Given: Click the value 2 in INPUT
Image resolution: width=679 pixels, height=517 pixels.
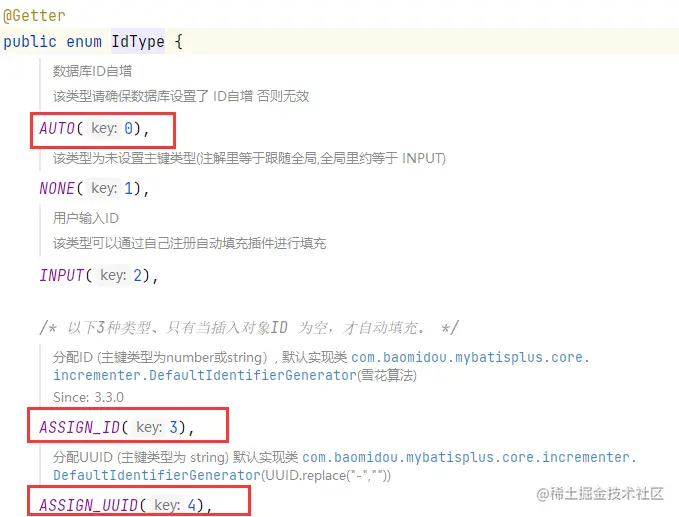Looking at the screenshot, I should [137, 275].
